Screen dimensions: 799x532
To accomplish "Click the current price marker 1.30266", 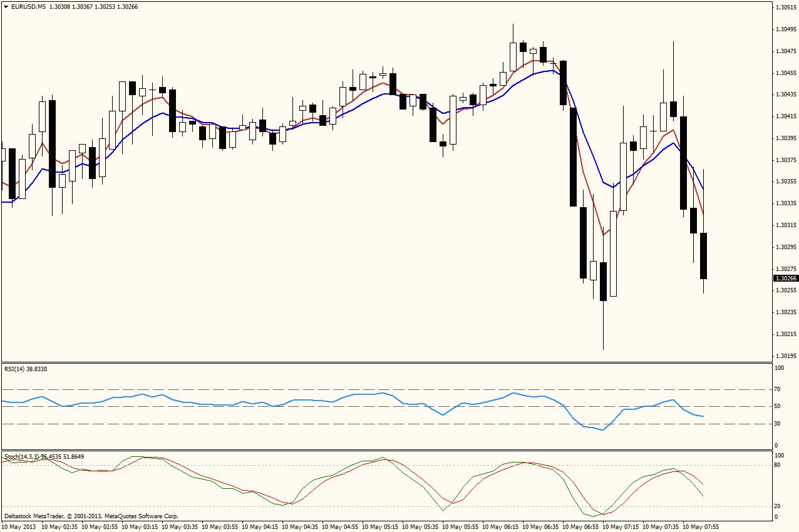I will point(786,278).
